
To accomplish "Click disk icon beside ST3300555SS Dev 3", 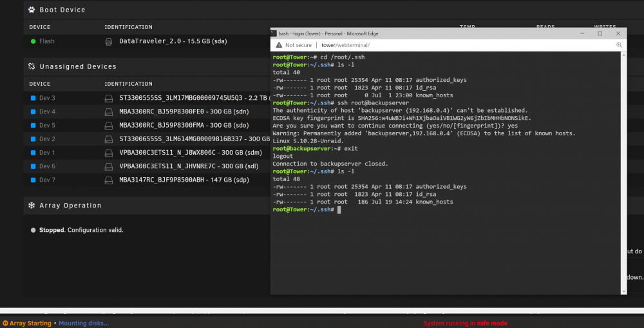I will [x=108, y=98].
